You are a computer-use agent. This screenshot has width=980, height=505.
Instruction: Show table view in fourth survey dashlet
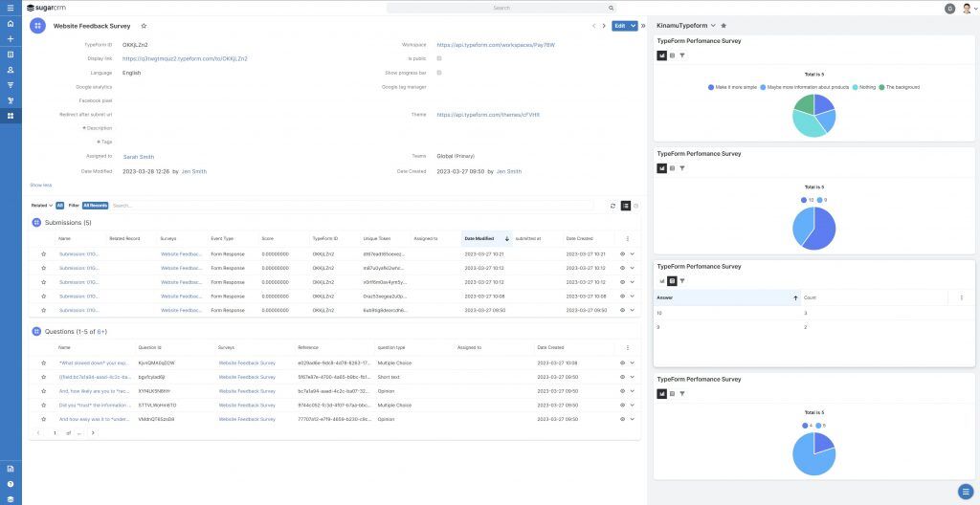[x=673, y=394]
